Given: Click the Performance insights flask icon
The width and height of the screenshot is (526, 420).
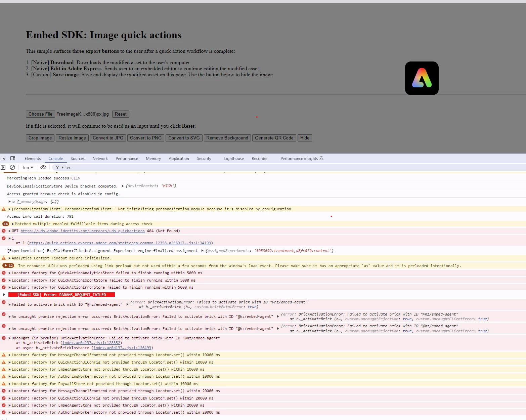Looking at the screenshot, I should pyautogui.click(x=321, y=159).
